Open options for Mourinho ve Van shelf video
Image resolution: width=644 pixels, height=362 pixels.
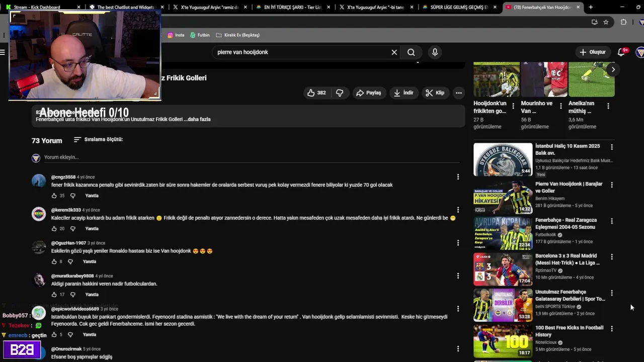[560, 106]
